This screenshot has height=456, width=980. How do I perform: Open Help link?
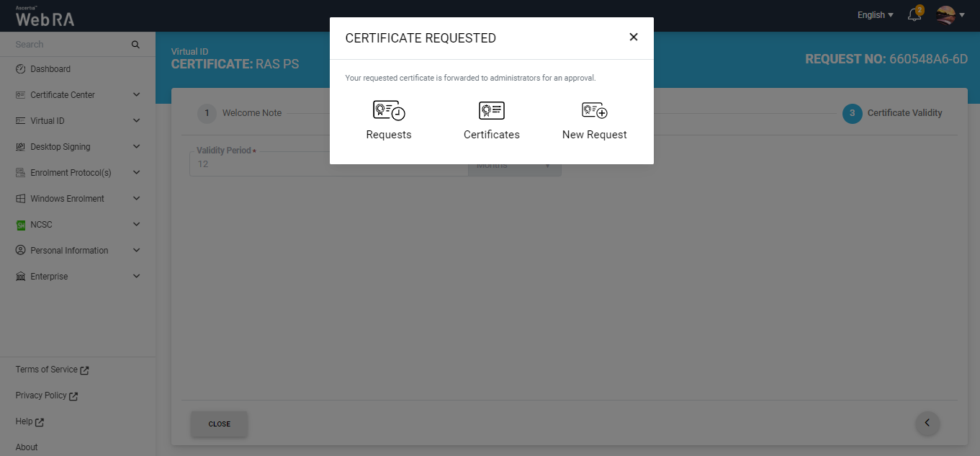[x=30, y=421]
